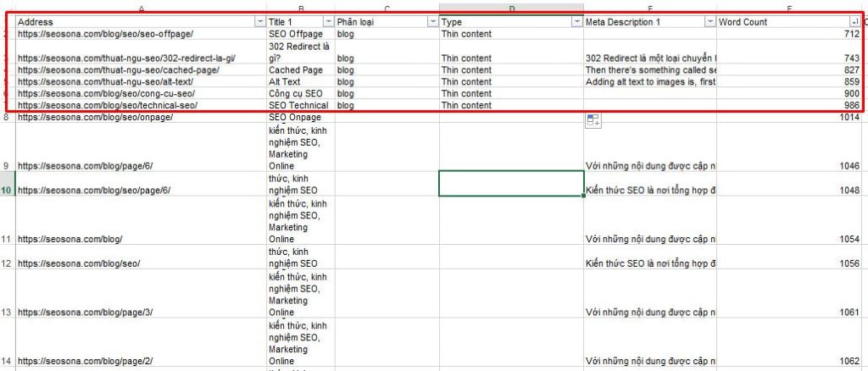Click the alt-text URL cell

click(141, 81)
